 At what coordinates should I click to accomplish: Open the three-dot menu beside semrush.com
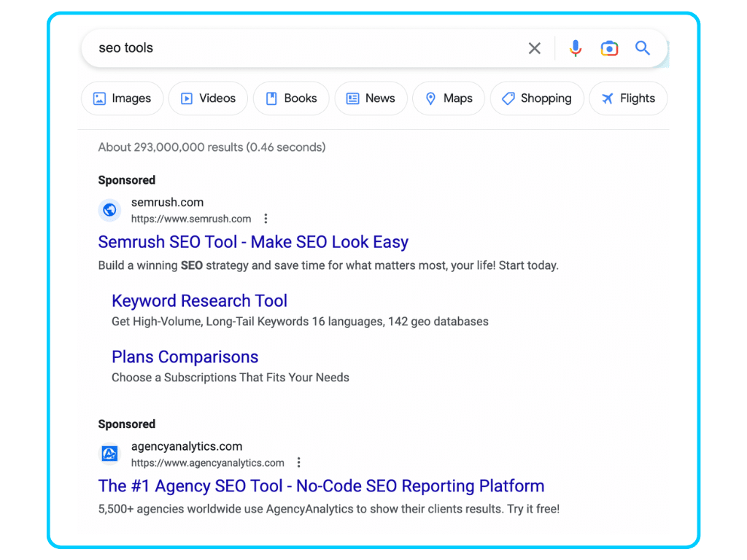[266, 218]
